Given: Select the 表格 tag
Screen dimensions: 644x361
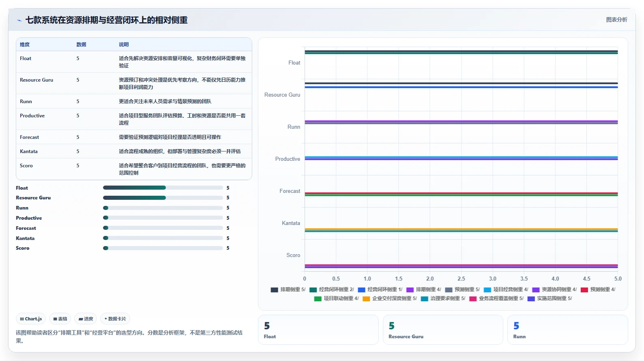Looking at the screenshot, I should tap(60, 319).
